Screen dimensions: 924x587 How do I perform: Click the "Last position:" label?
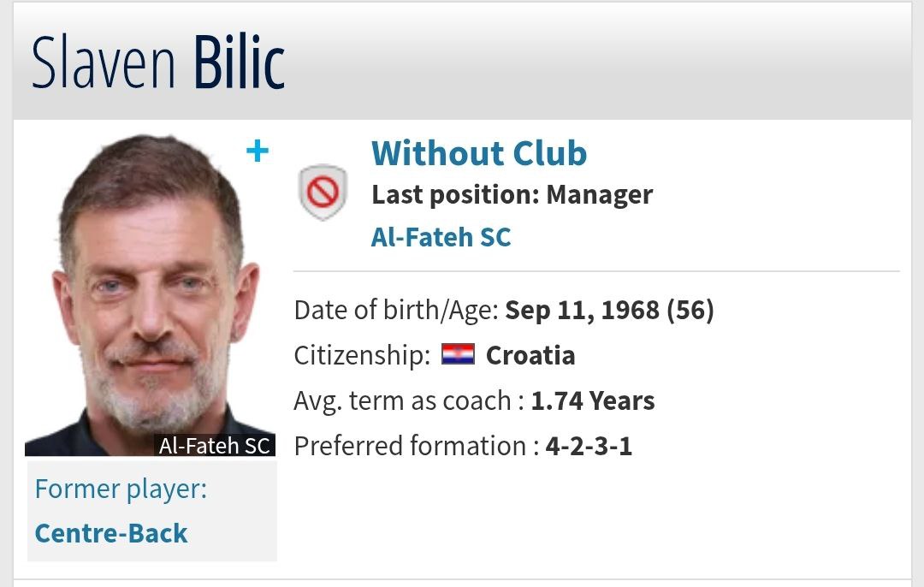[x=455, y=195]
